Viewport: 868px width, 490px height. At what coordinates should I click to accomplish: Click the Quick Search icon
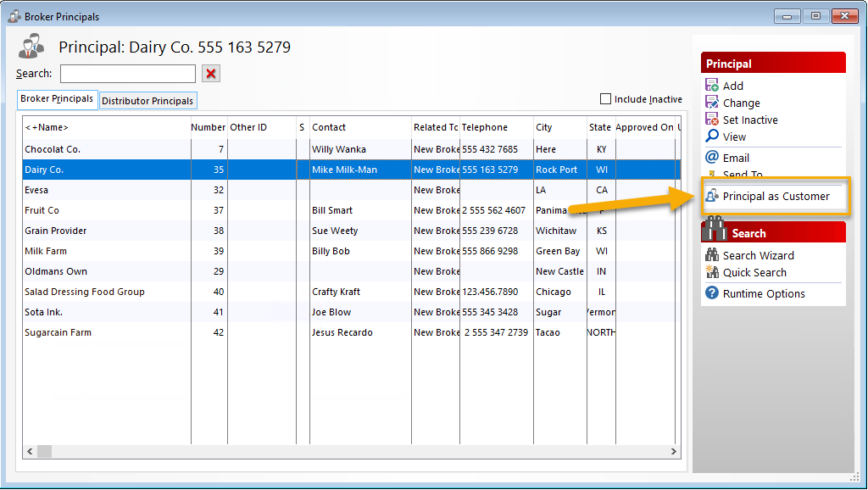[712, 272]
